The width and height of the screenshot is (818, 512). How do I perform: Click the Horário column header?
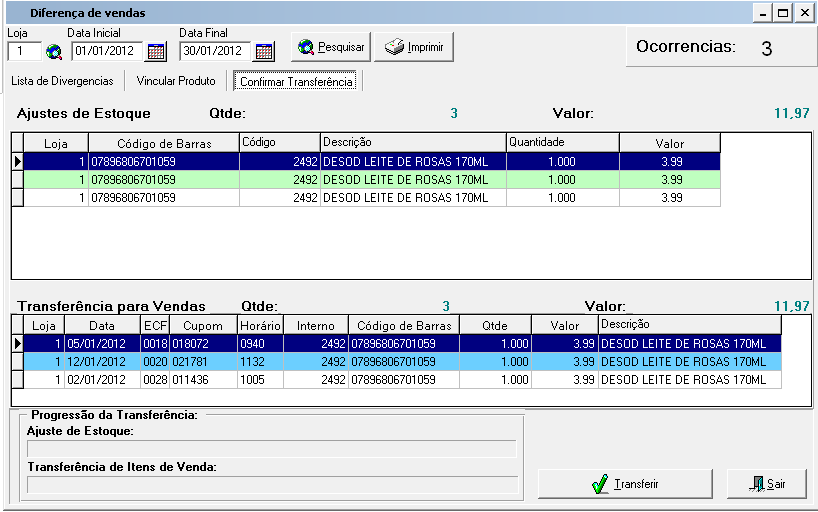click(x=260, y=325)
